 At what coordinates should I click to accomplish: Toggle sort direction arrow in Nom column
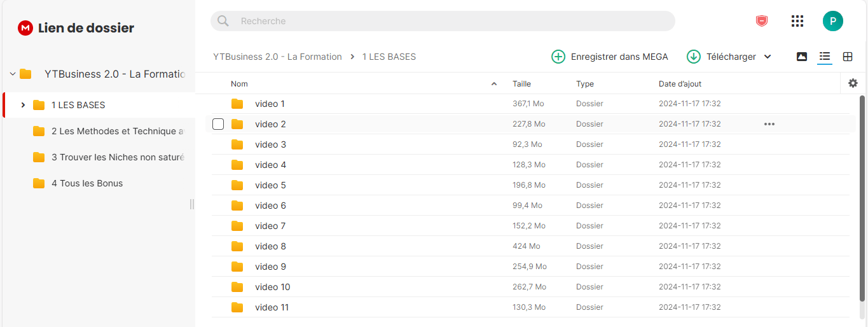[494, 84]
